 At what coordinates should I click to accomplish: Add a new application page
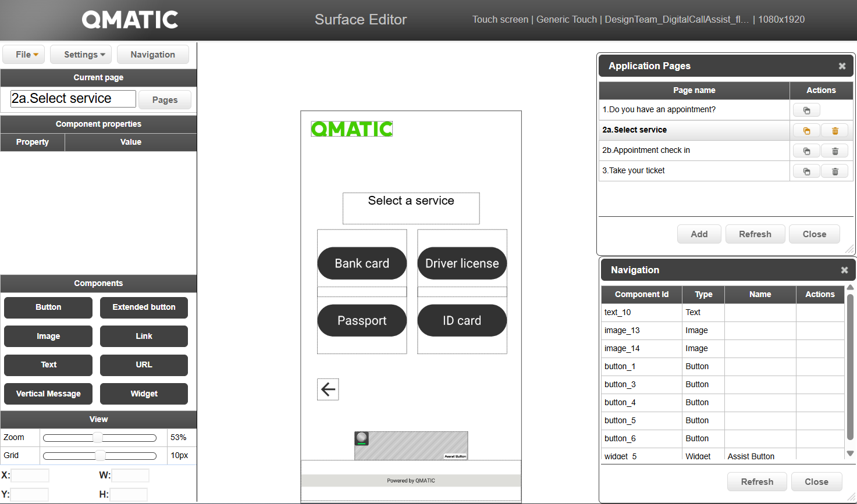[699, 234]
